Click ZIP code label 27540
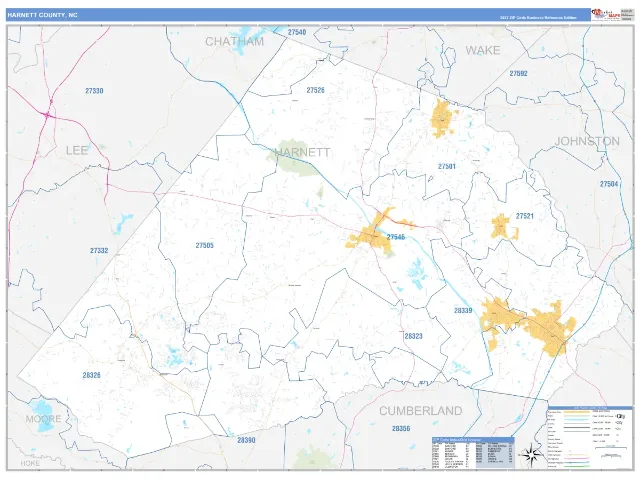 pos(297,32)
